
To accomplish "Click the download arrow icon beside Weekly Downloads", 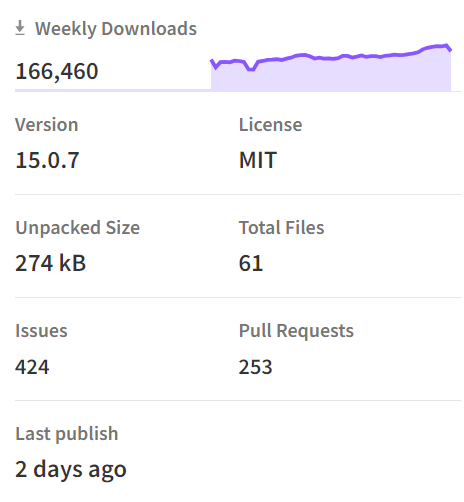I will click(20, 28).
